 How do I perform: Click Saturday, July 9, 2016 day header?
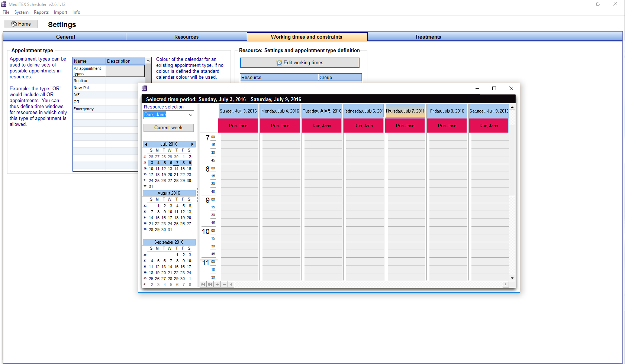point(489,111)
